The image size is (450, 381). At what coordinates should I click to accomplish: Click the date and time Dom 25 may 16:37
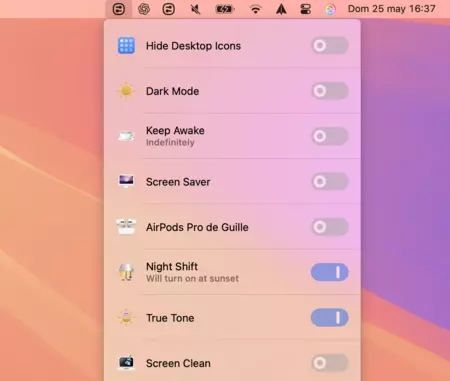pyautogui.click(x=392, y=9)
